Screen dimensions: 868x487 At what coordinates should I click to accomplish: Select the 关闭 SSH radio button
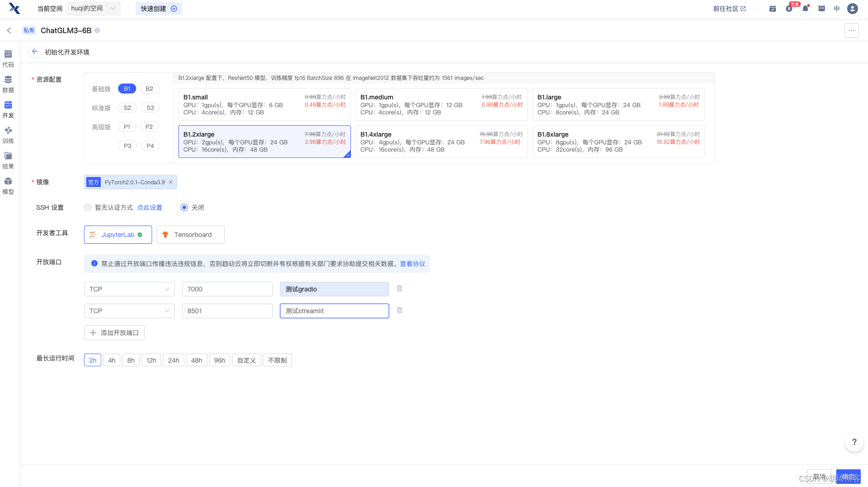184,207
